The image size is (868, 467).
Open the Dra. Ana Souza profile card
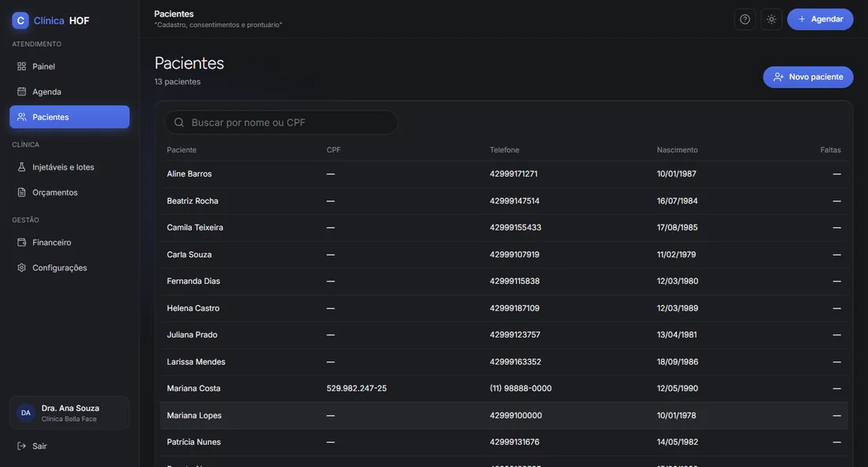[69, 413]
